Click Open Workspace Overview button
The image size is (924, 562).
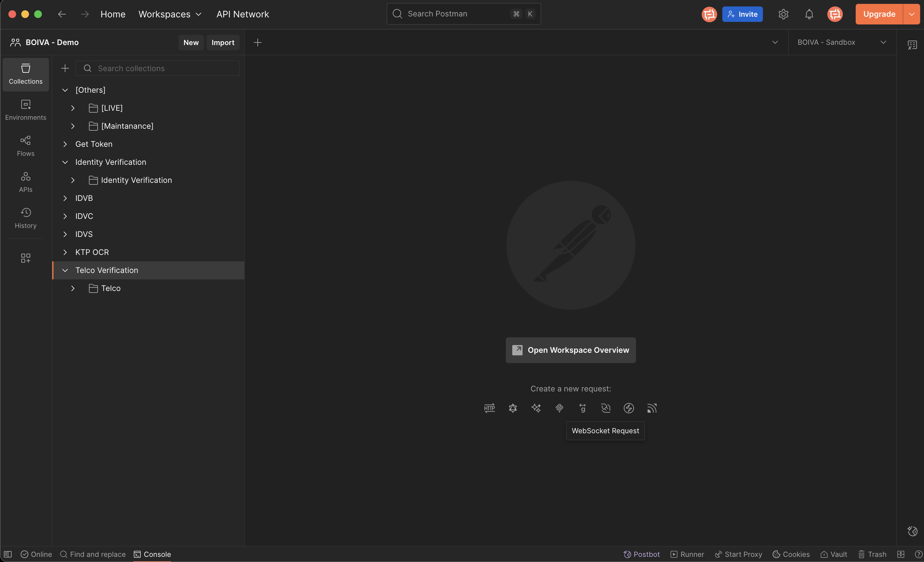point(570,350)
